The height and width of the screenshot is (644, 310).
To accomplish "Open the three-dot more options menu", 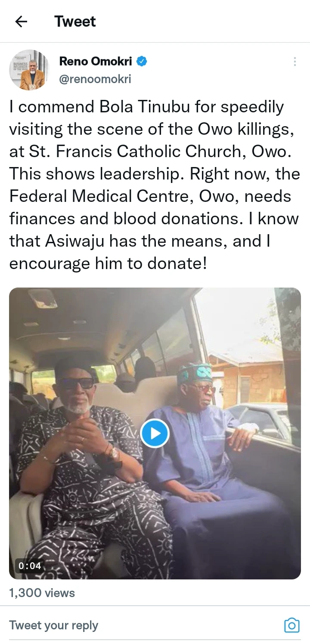I will [294, 62].
